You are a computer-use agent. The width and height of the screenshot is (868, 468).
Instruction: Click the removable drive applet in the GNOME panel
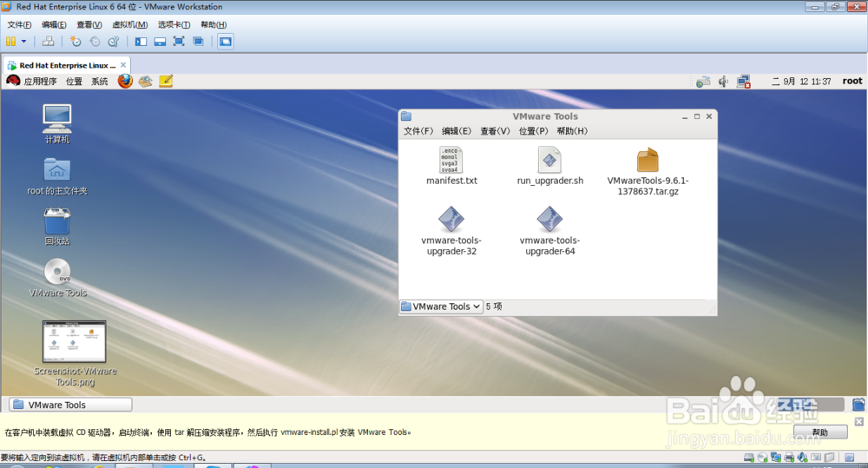(x=703, y=82)
